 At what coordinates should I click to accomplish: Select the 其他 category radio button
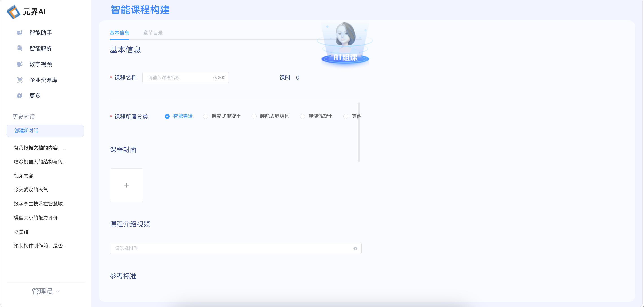(x=346, y=117)
